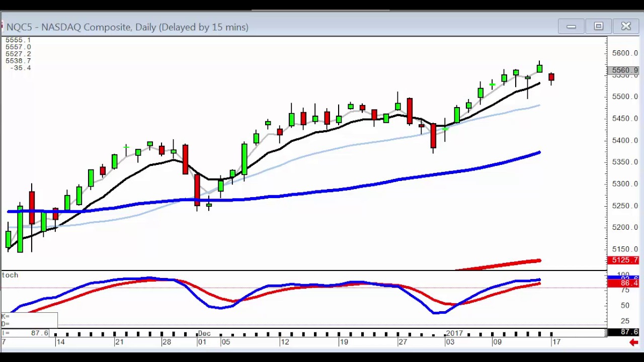Click the highlighted price label 5560.9
The width and height of the screenshot is (644, 362).
click(624, 71)
